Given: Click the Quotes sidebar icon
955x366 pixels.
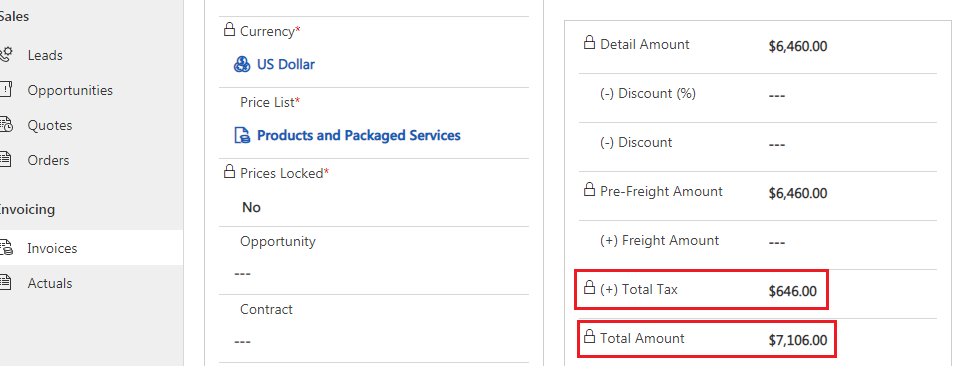Looking at the screenshot, I should (5, 125).
